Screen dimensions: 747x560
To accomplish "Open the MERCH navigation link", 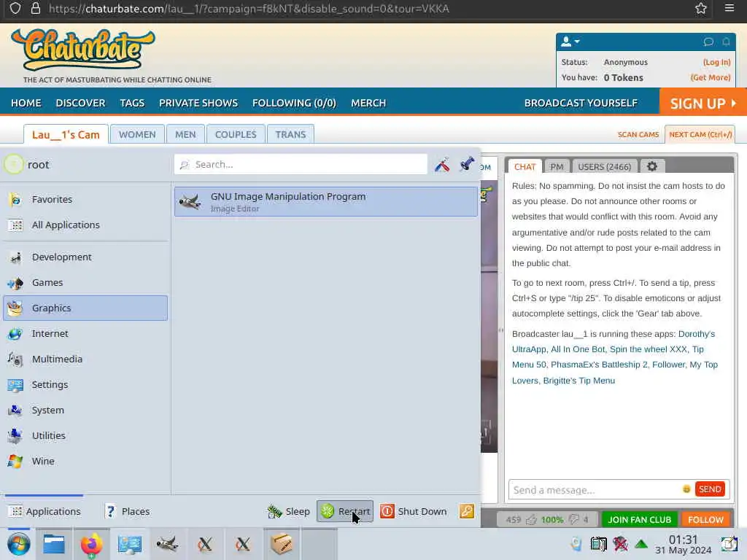I will (x=368, y=103).
